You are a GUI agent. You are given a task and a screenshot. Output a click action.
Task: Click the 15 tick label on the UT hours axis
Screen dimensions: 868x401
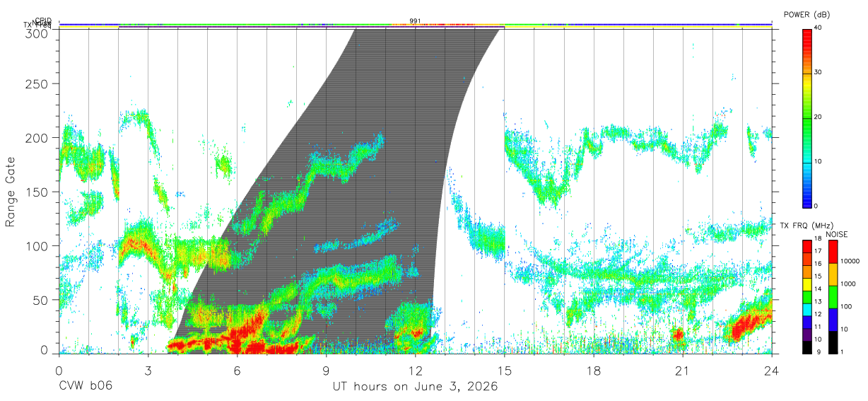tap(504, 371)
